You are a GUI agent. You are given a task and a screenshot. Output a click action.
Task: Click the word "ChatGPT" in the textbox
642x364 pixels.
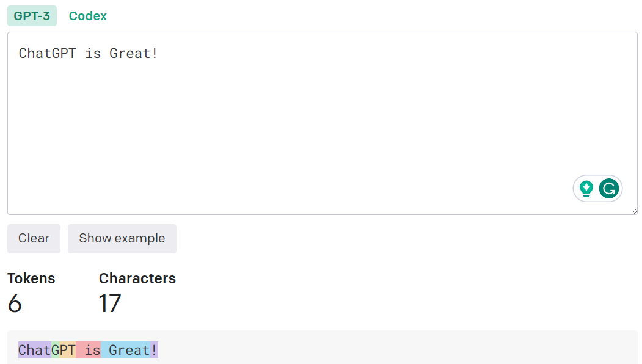coord(48,53)
